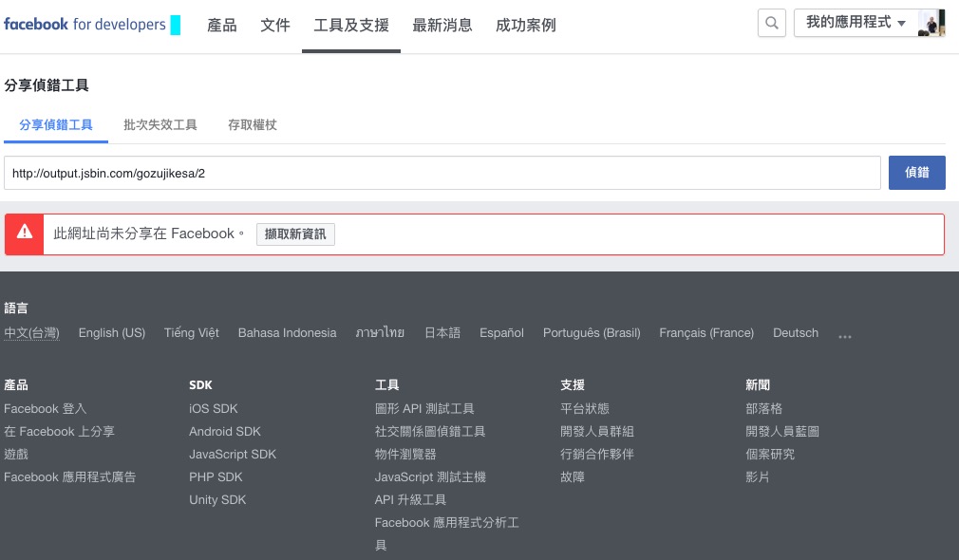Switch language to Português (Brasil)
Image resolution: width=959 pixels, height=560 pixels.
[592, 332]
